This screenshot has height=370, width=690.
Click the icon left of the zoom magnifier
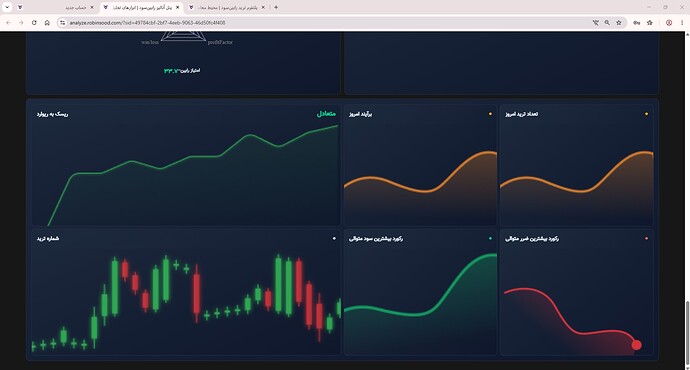tap(595, 22)
